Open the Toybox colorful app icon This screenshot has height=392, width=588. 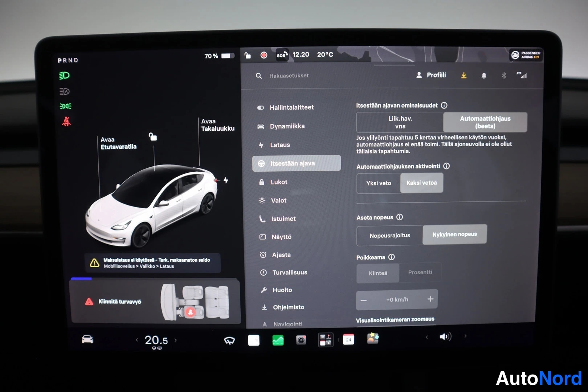(373, 339)
